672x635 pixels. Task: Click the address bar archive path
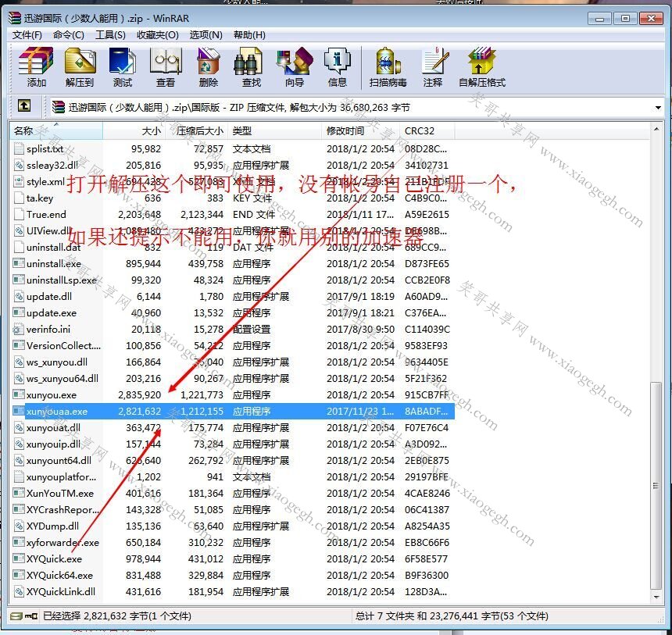pos(238,108)
